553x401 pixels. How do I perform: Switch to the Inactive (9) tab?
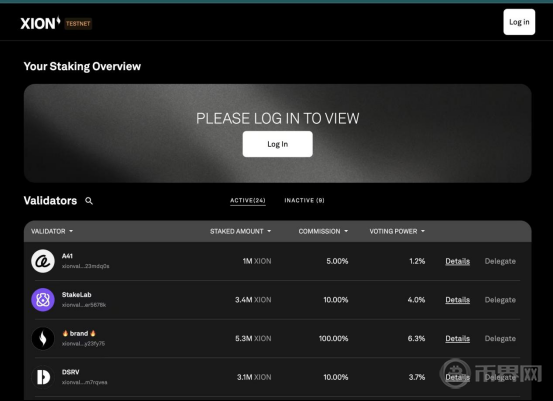pyautogui.click(x=304, y=200)
